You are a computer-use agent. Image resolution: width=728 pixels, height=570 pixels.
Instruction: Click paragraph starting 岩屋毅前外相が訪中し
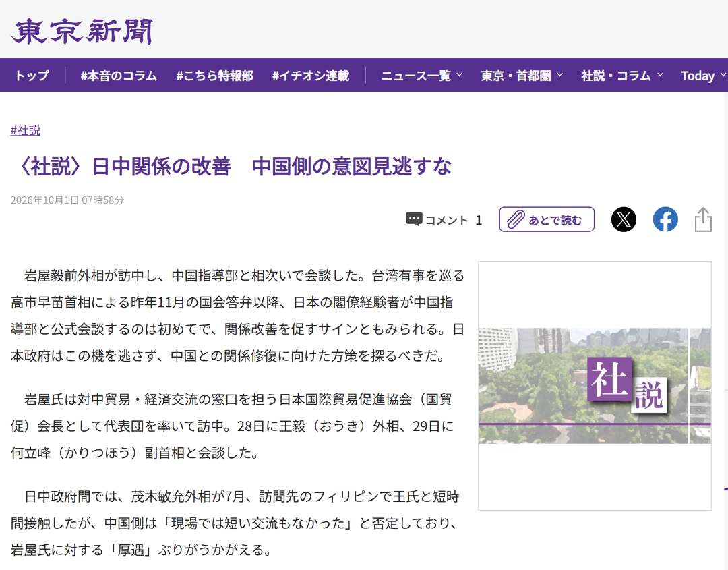[237, 316]
